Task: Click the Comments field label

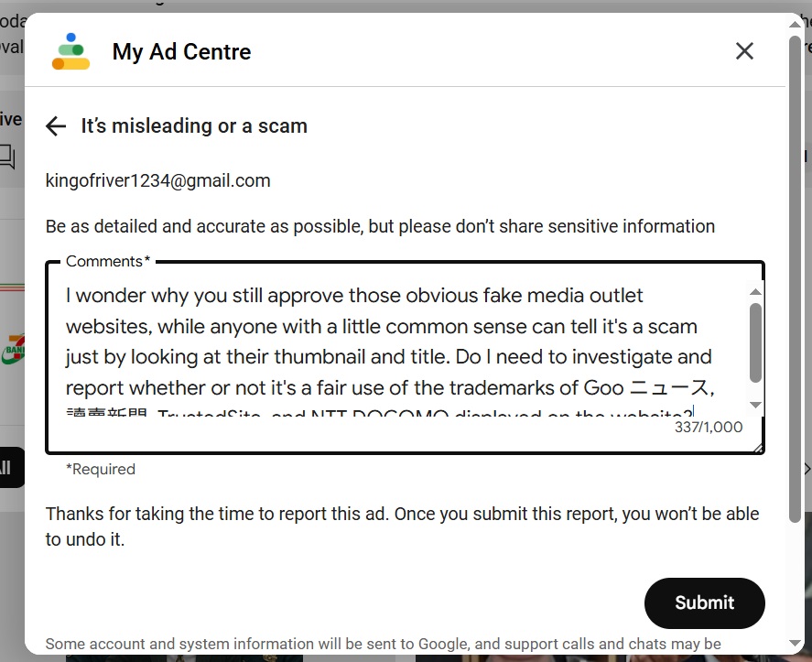Action: tap(108, 261)
